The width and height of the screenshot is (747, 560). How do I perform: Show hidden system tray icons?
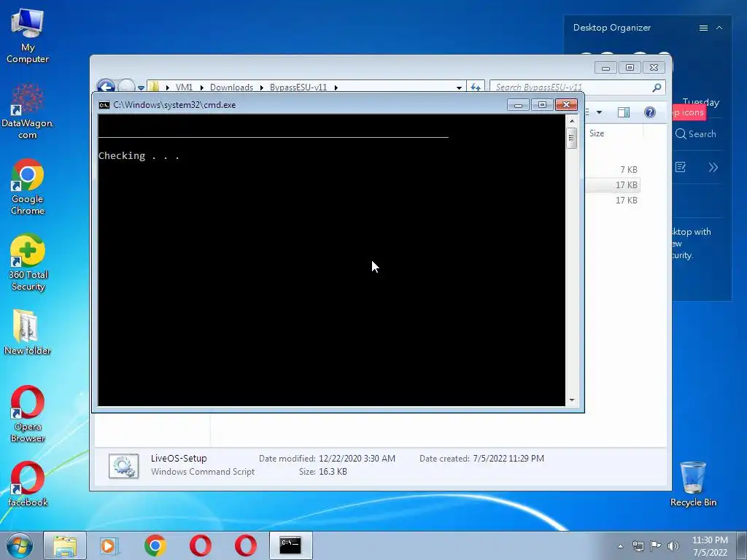coord(620,546)
